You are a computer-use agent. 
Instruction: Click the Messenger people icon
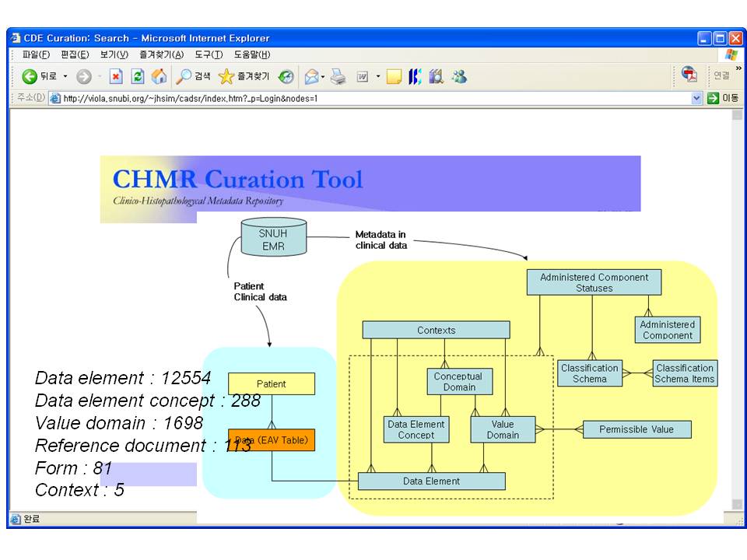click(459, 76)
